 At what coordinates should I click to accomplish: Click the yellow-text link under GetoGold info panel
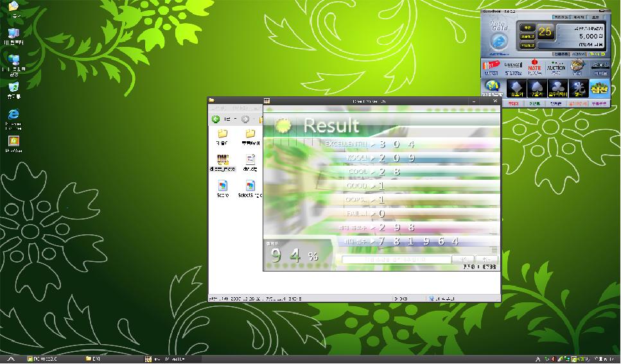597,54
